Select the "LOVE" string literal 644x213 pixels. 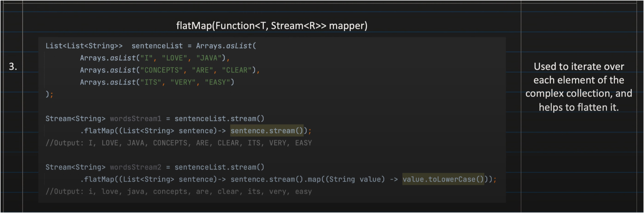(x=174, y=58)
